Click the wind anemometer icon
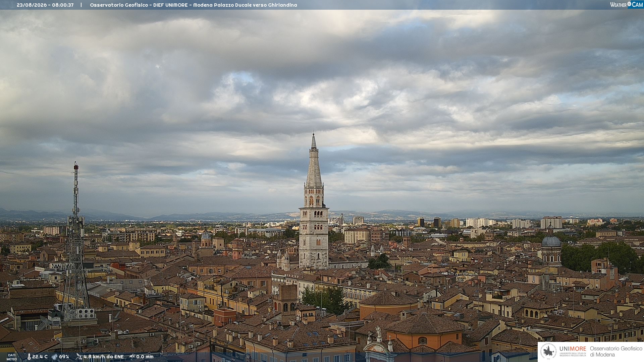Viewport: 644px width, 362px height. [79, 357]
